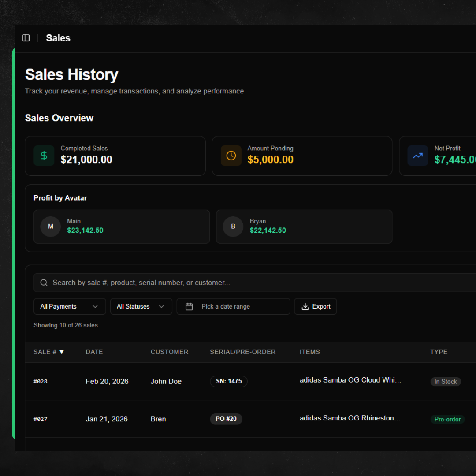Click the SN: 1475 serial badge
This screenshot has height=476, width=476.
pos(229,381)
